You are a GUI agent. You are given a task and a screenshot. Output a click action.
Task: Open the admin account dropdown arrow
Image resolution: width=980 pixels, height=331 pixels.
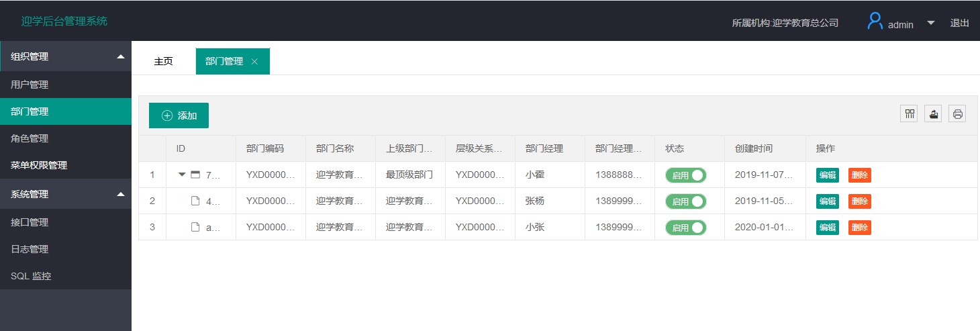pos(930,23)
